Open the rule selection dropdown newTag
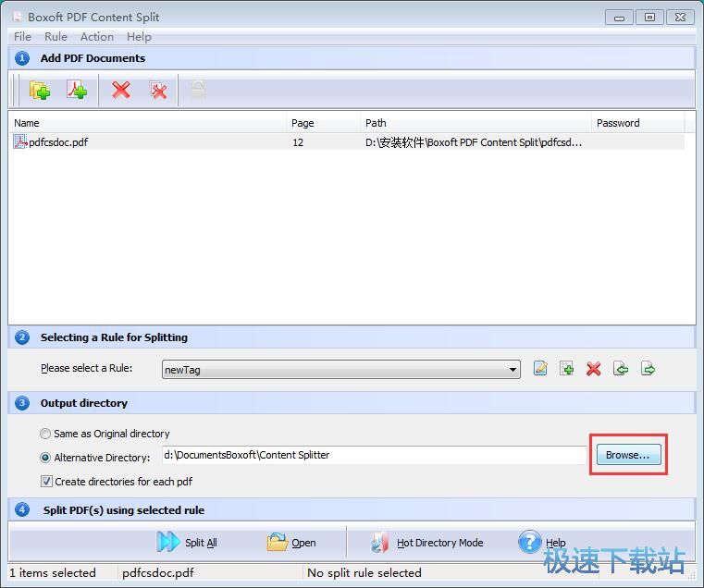The height and width of the screenshot is (588, 704). tap(340, 370)
